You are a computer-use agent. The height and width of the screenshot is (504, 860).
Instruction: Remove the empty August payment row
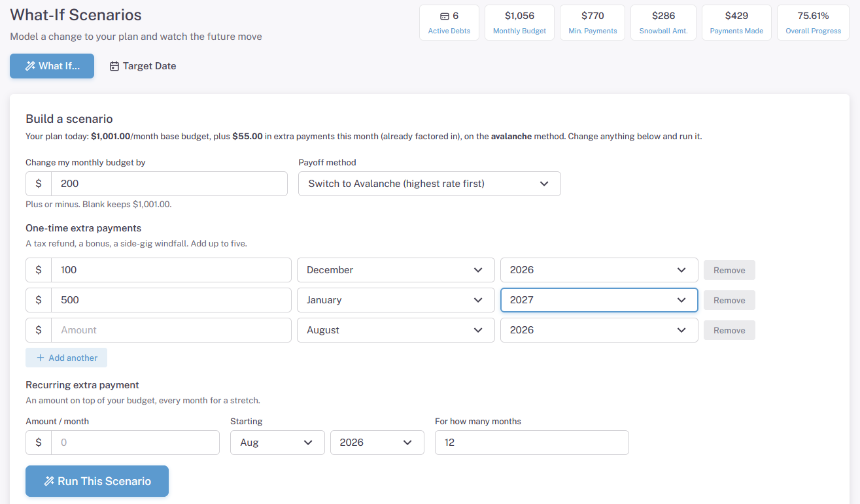729,330
